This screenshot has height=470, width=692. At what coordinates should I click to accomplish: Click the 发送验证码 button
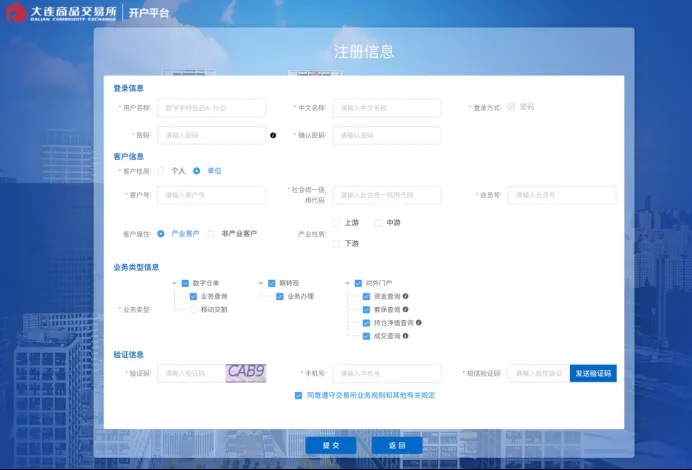tap(593, 373)
